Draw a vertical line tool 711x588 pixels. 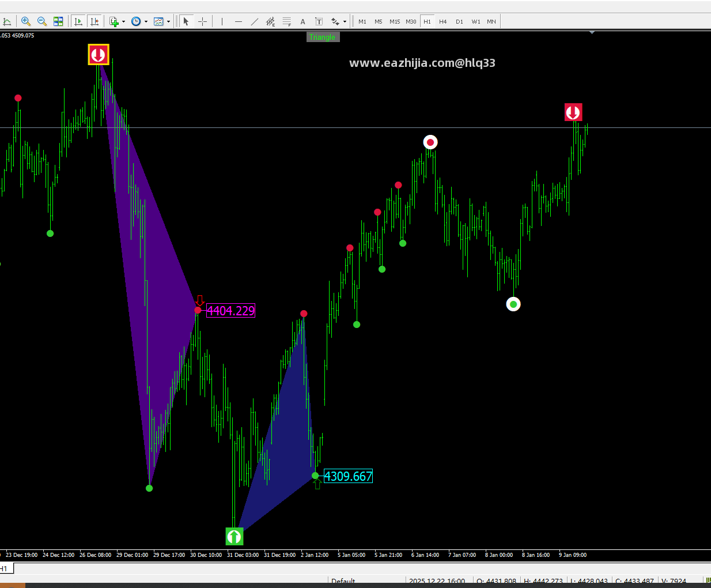(222, 21)
